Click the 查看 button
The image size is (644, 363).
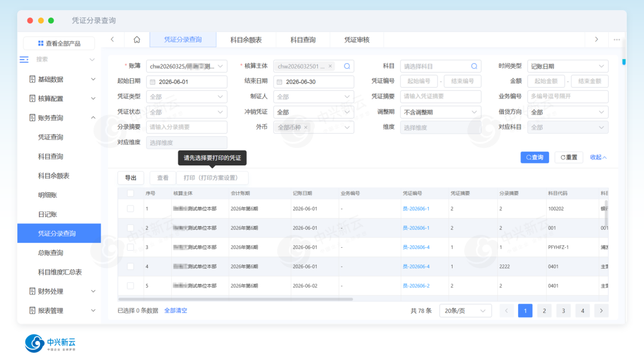coord(163,177)
